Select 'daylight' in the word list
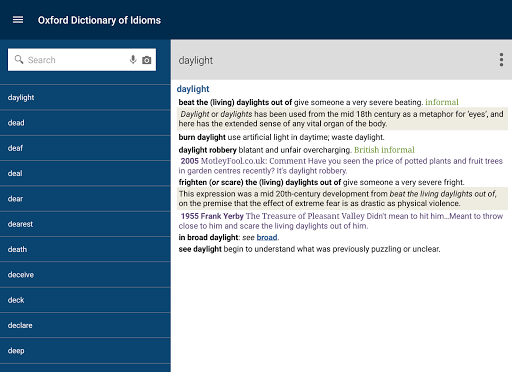512x372 pixels. [85, 97]
